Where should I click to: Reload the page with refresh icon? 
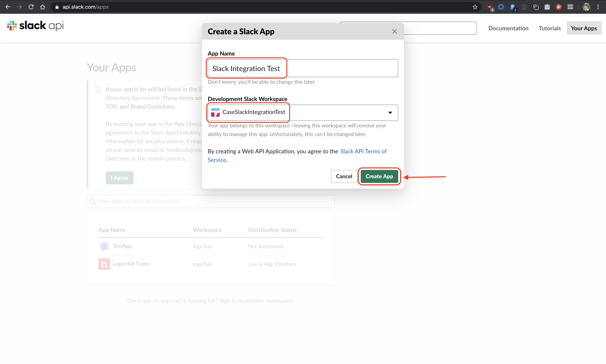pyautogui.click(x=31, y=7)
